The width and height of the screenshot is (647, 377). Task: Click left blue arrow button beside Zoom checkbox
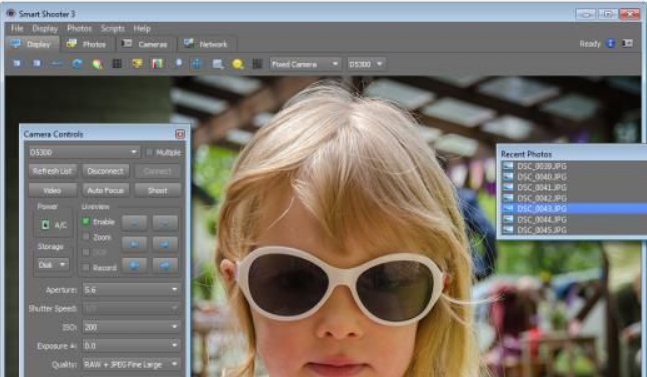[x=134, y=244]
